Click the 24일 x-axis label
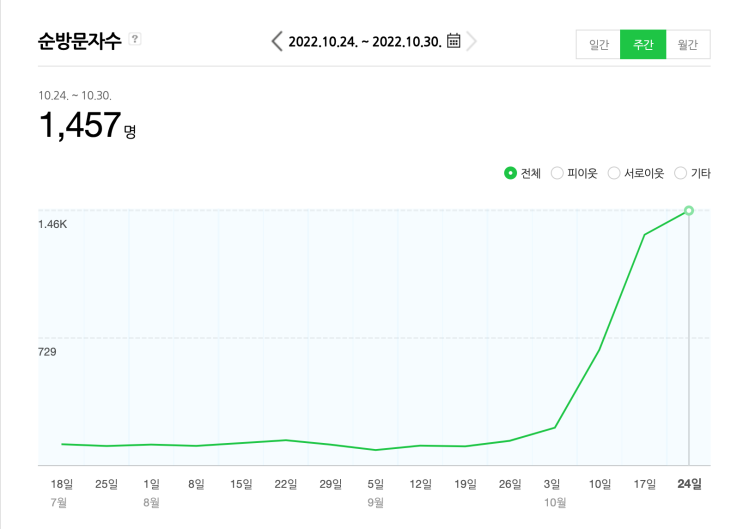Image resolution: width=743 pixels, height=529 pixels. pyautogui.click(x=689, y=484)
